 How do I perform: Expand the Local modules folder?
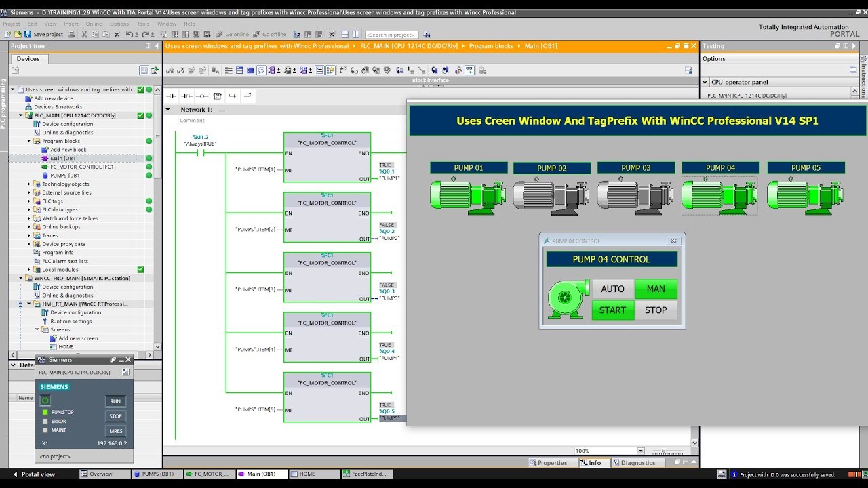[29, 270]
